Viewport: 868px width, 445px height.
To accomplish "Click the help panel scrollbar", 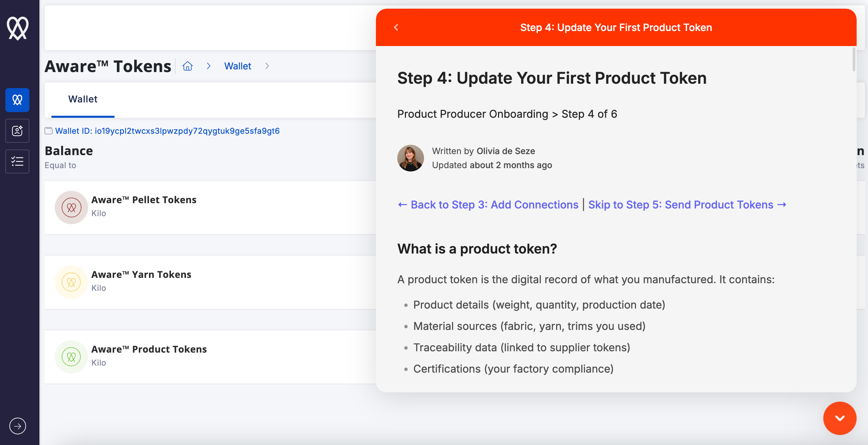I will pos(854,60).
